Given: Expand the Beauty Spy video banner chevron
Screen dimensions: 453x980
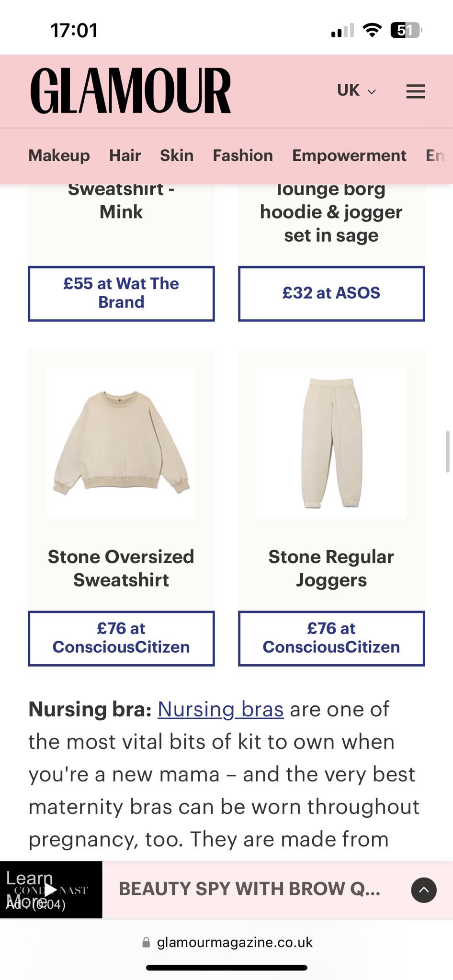Looking at the screenshot, I should tap(423, 890).
